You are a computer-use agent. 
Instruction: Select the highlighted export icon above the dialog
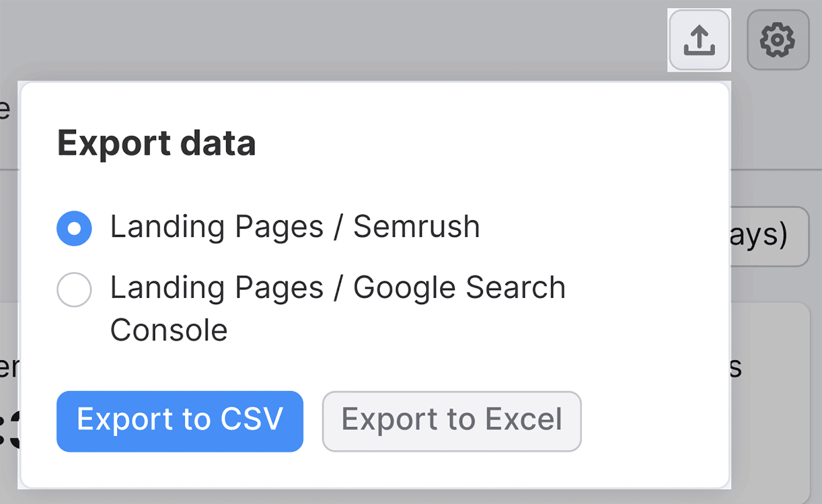[x=699, y=40]
